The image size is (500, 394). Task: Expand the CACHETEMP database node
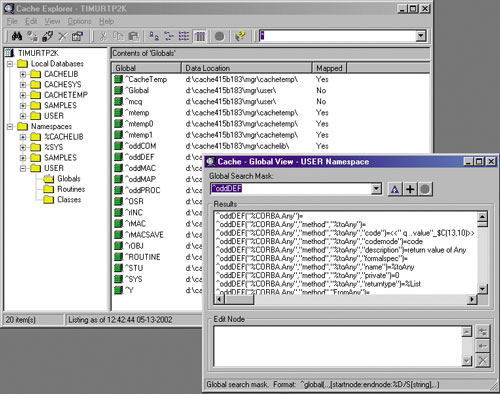(23, 95)
